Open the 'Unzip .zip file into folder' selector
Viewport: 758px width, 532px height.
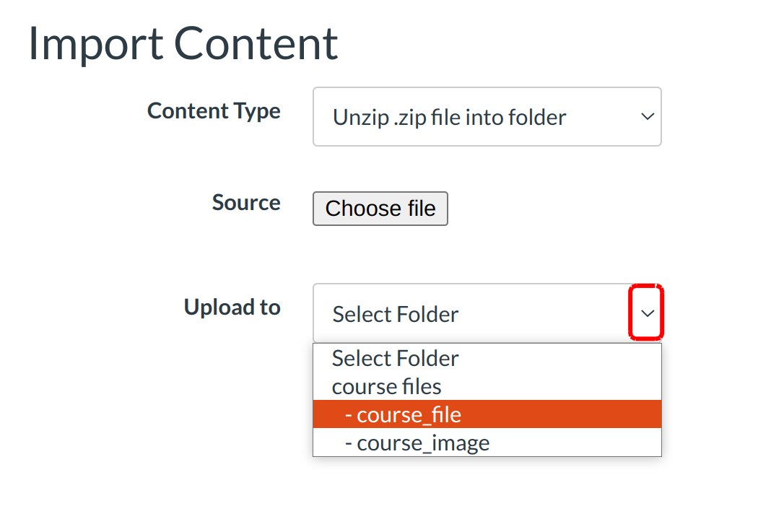pos(487,117)
